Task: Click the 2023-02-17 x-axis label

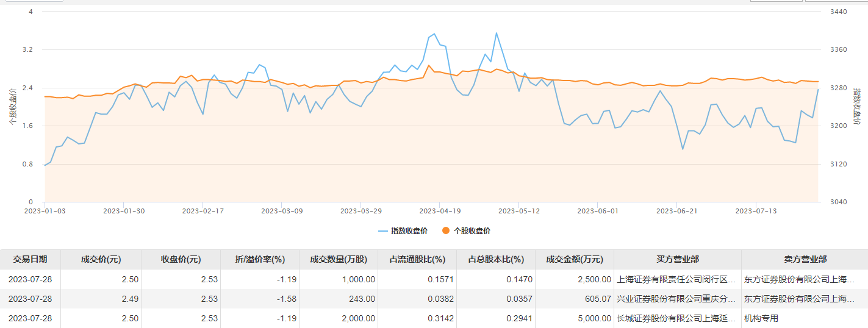Action: (203, 211)
